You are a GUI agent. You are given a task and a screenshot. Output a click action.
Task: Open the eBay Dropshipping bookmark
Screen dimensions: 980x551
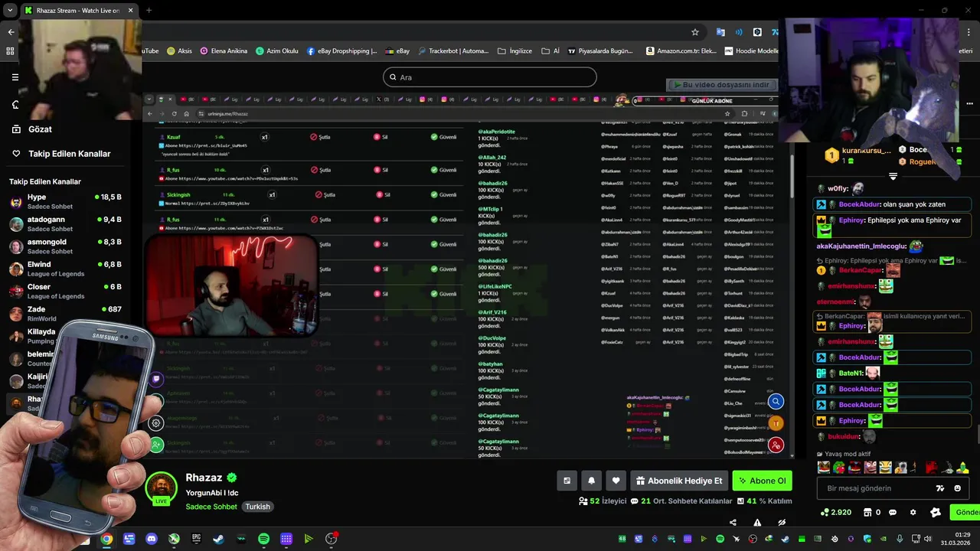[342, 51]
